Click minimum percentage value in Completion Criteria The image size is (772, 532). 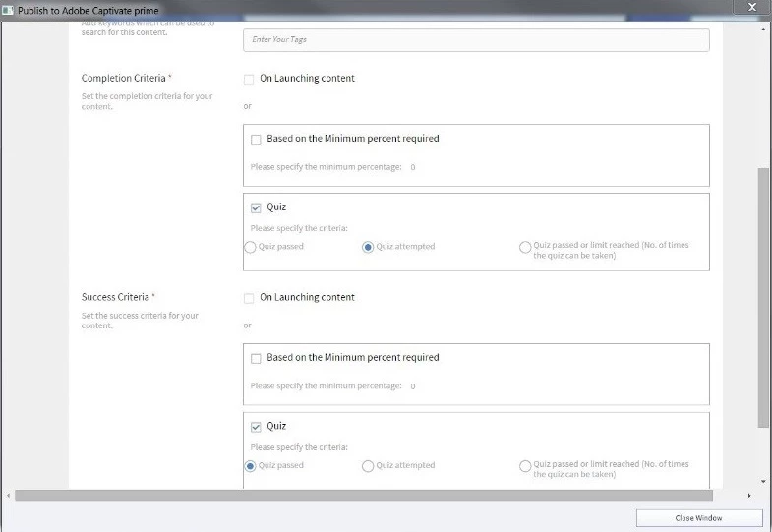(413, 167)
